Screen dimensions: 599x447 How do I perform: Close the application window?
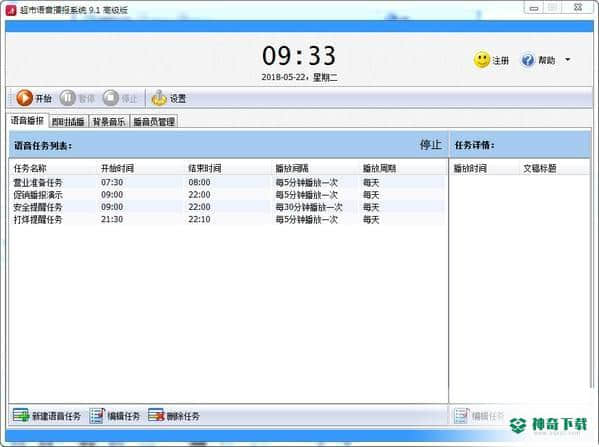click(578, 7)
